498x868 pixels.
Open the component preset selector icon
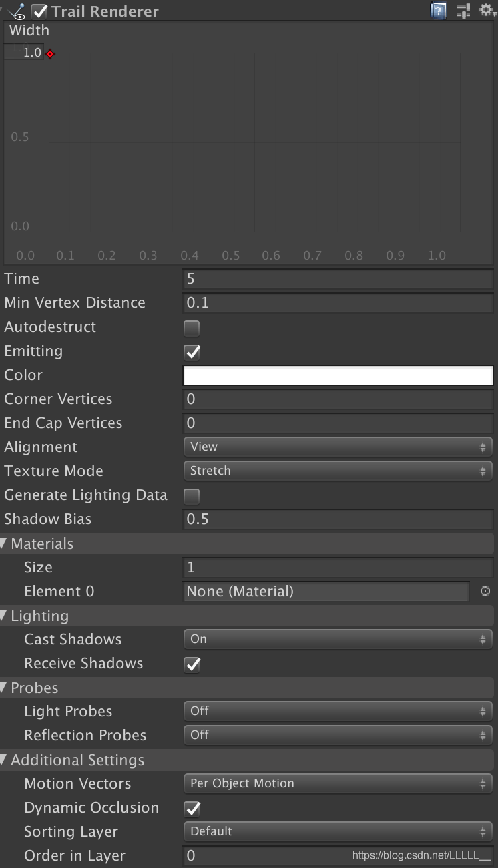tap(463, 11)
